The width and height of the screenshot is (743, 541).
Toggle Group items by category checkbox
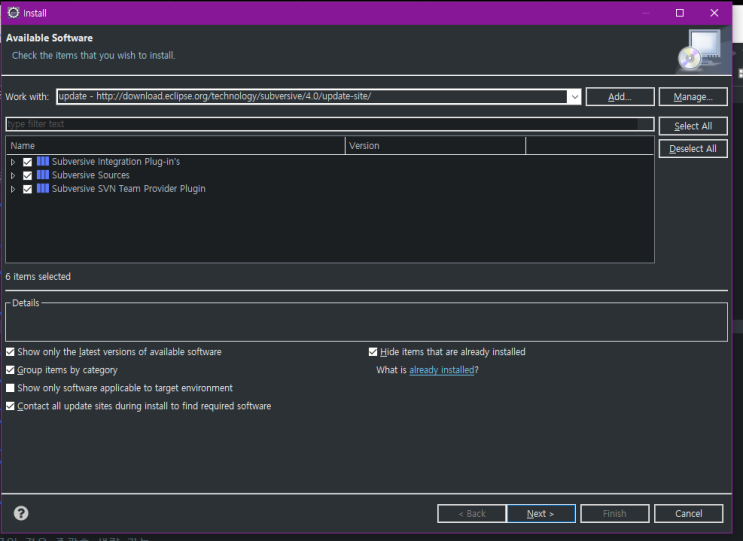(10, 370)
